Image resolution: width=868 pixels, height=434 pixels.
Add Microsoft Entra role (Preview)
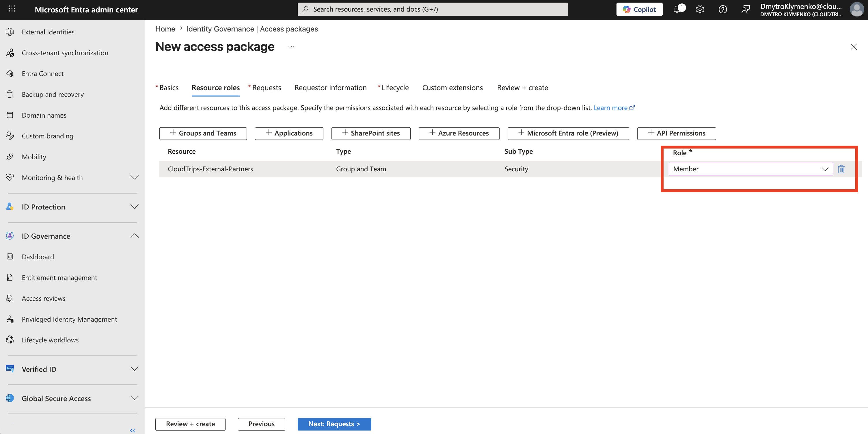click(568, 133)
